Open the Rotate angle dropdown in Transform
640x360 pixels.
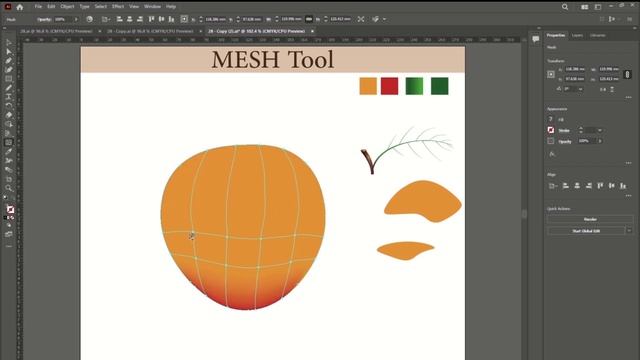tap(580, 89)
